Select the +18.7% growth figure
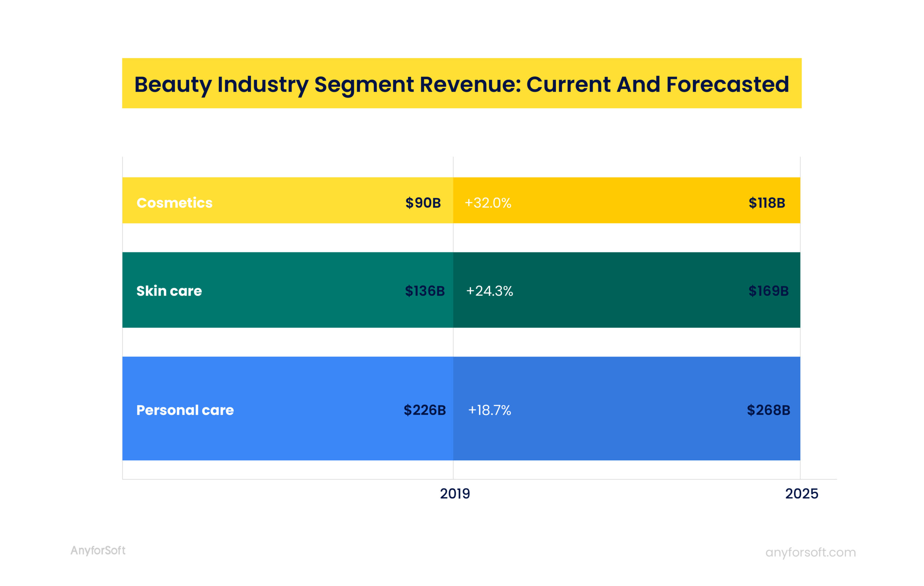This screenshot has height=586, width=924. click(490, 410)
